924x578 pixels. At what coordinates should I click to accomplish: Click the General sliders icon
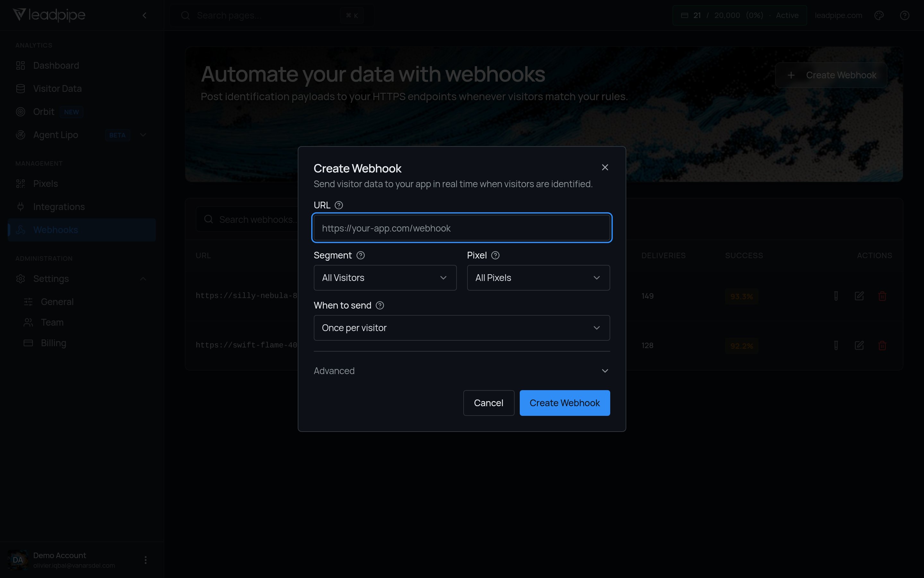[28, 302]
